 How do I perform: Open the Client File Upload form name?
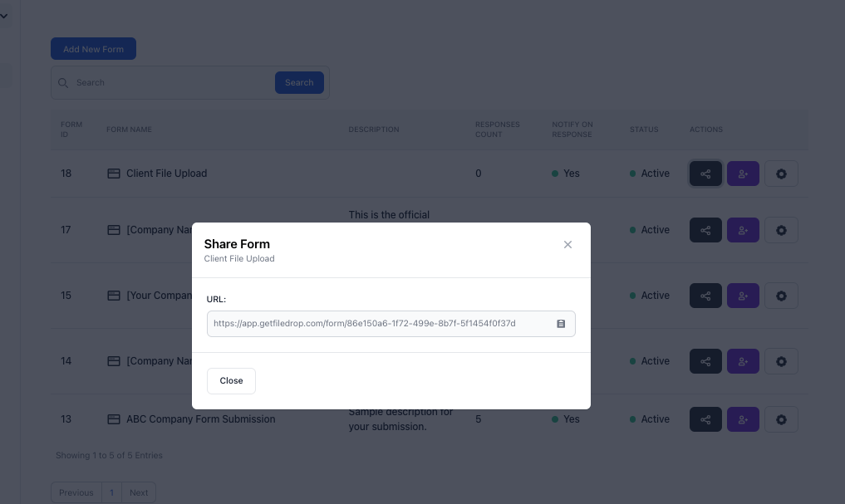point(166,174)
